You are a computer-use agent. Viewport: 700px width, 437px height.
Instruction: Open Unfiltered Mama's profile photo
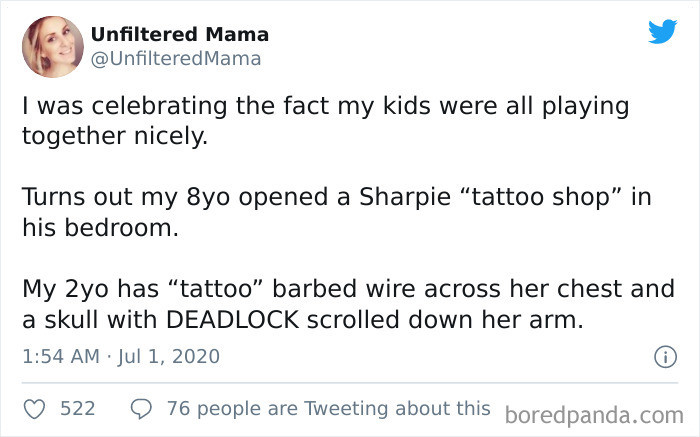click(53, 47)
